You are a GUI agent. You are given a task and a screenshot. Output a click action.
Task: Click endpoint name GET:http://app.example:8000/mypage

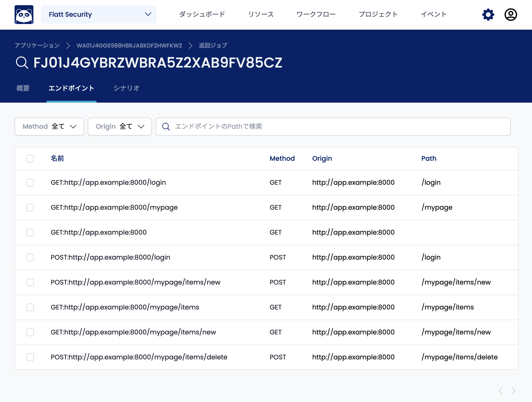point(114,208)
